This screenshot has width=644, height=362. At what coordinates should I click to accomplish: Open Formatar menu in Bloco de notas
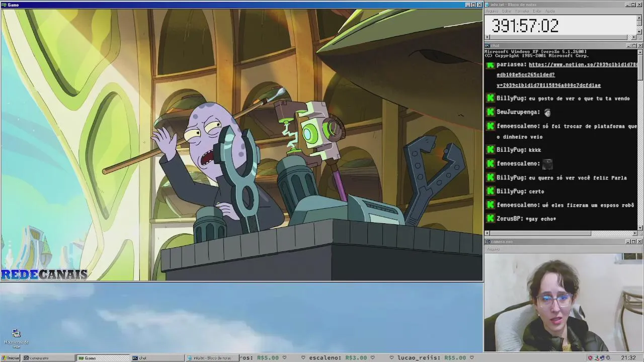pos(522,11)
